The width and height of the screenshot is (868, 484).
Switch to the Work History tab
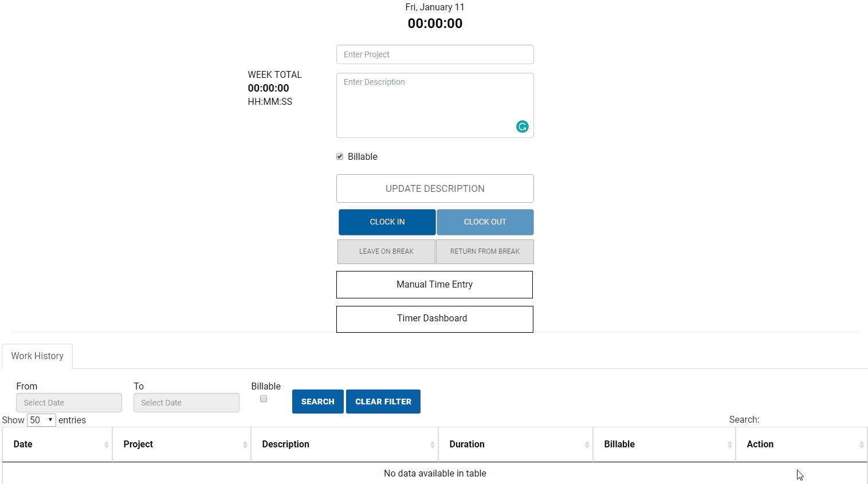pos(37,356)
